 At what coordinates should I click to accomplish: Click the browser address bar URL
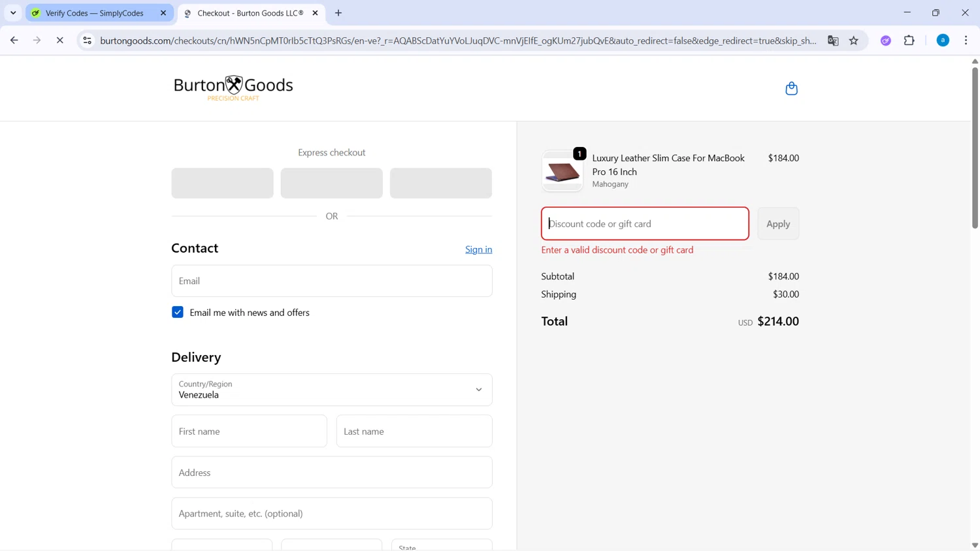pos(459,40)
